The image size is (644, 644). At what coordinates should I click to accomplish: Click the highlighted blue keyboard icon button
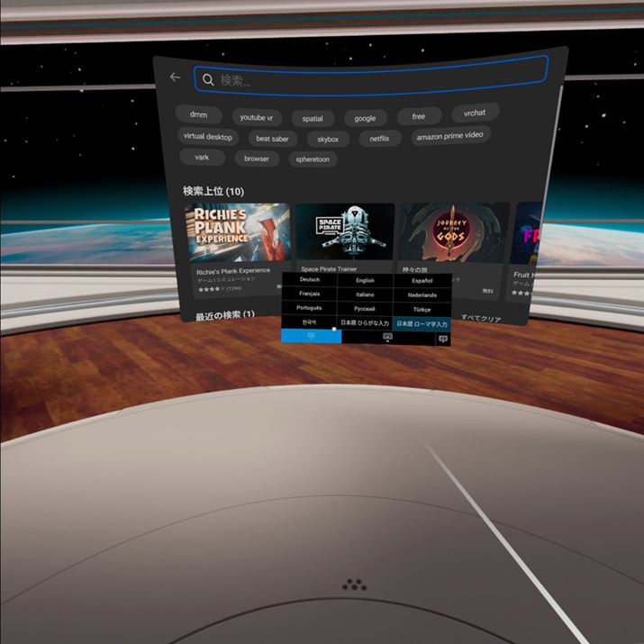[x=311, y=336]
